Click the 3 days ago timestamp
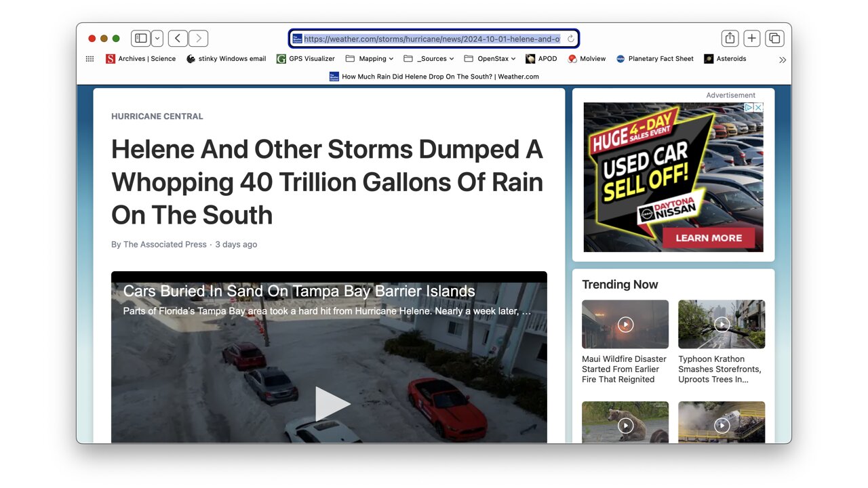Viewport: 868px width, 488px height. [x=236, y=245]
